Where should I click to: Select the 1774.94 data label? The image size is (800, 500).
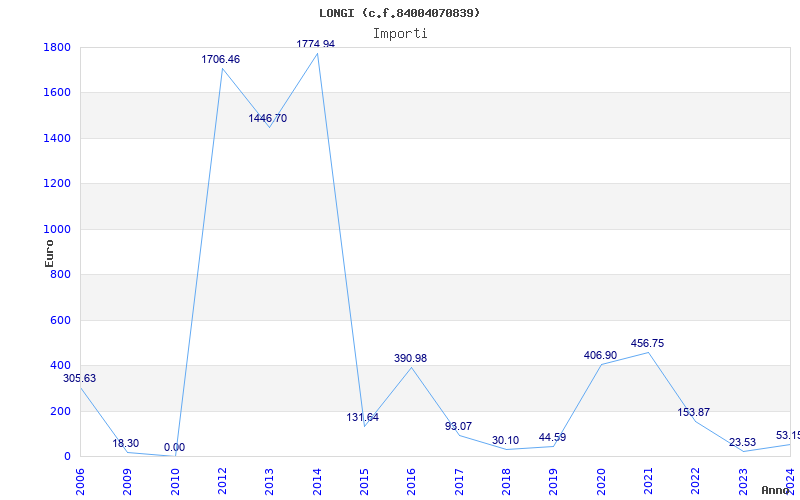[x=315, y=44]
